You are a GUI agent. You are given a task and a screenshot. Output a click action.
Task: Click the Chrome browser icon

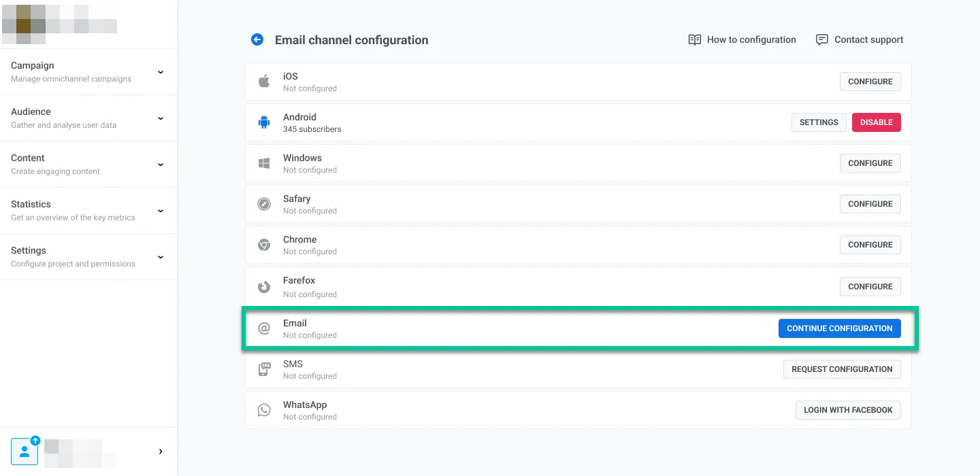coord(264,245)
